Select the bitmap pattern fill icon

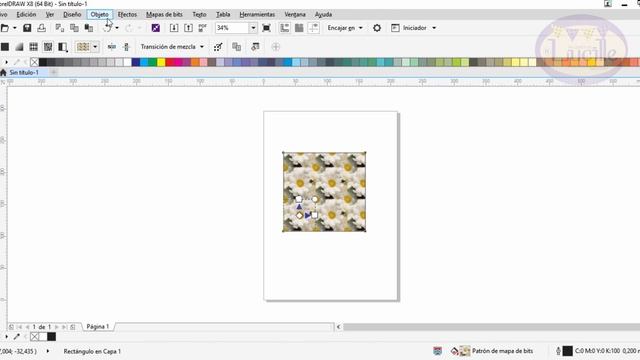pos(48,47)
